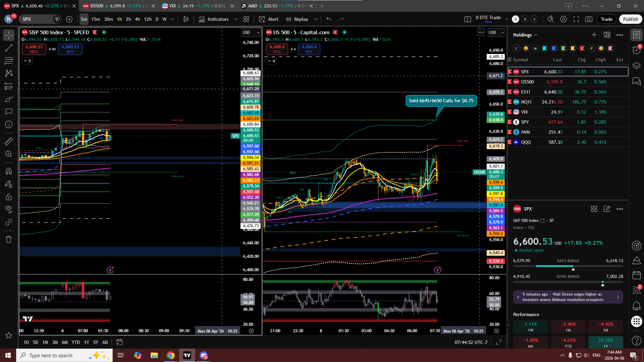Toggle magnet mode in the left toolbar

point(9,171)
